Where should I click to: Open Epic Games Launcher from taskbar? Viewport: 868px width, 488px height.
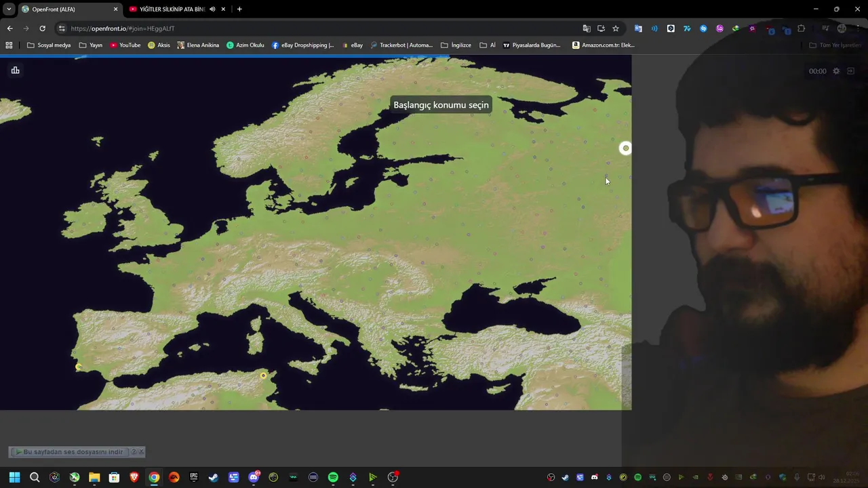[x=194, y=477]
